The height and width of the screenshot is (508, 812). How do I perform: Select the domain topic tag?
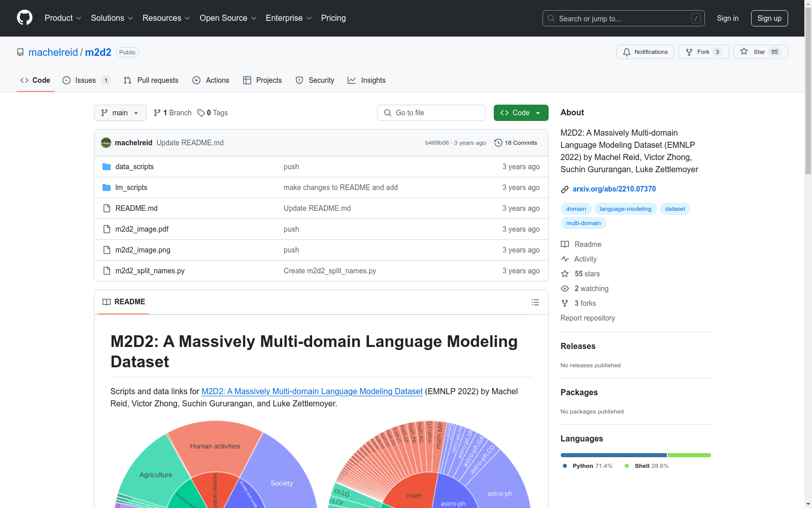pos(576,209)
